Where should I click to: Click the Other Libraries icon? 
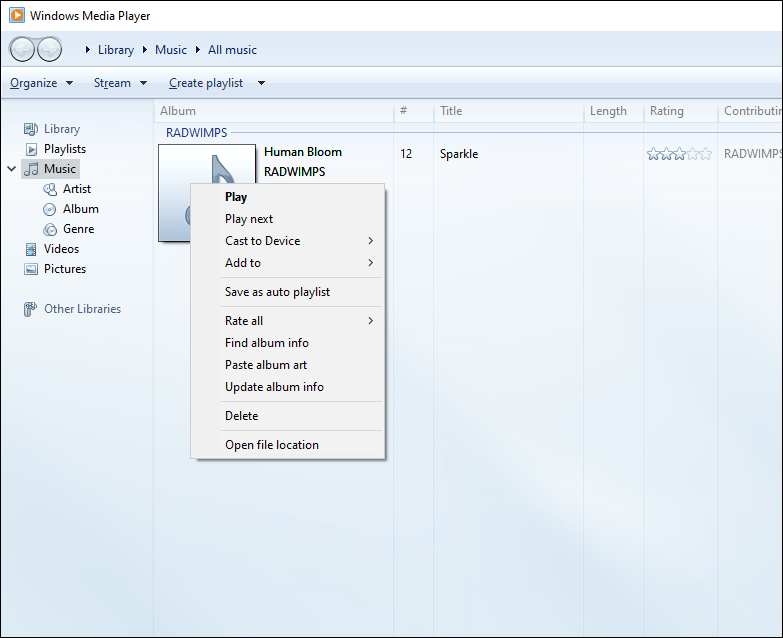pos(30,309)
